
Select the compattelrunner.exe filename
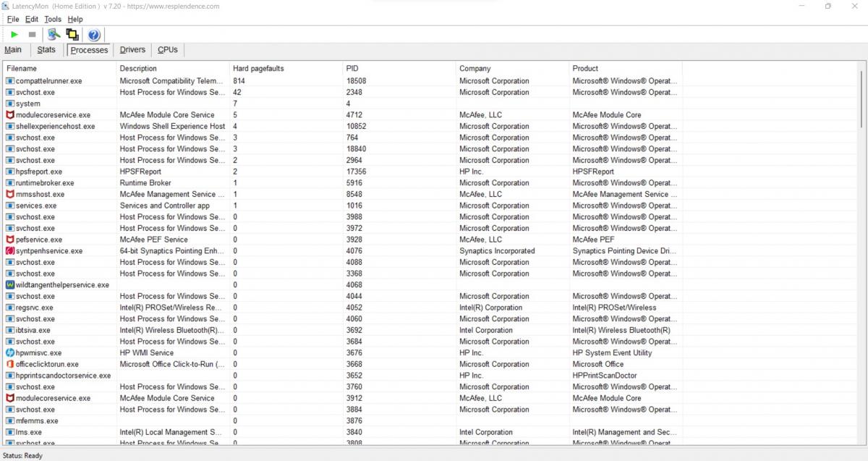(49, 81)
